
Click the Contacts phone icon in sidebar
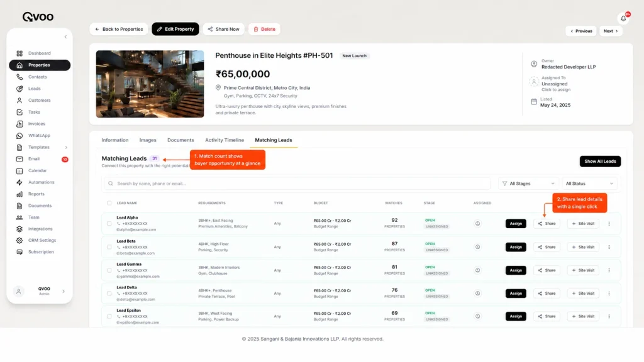[x=19, y=77]
